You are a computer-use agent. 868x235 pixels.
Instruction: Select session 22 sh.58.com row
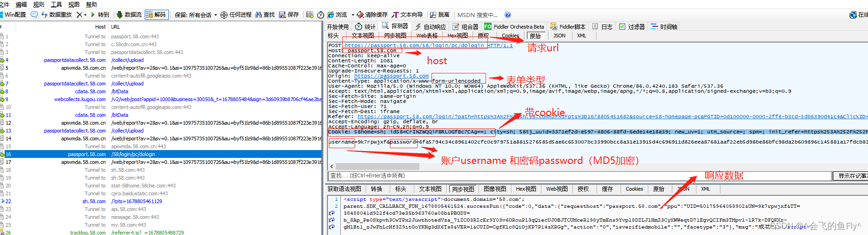point(161,201)
